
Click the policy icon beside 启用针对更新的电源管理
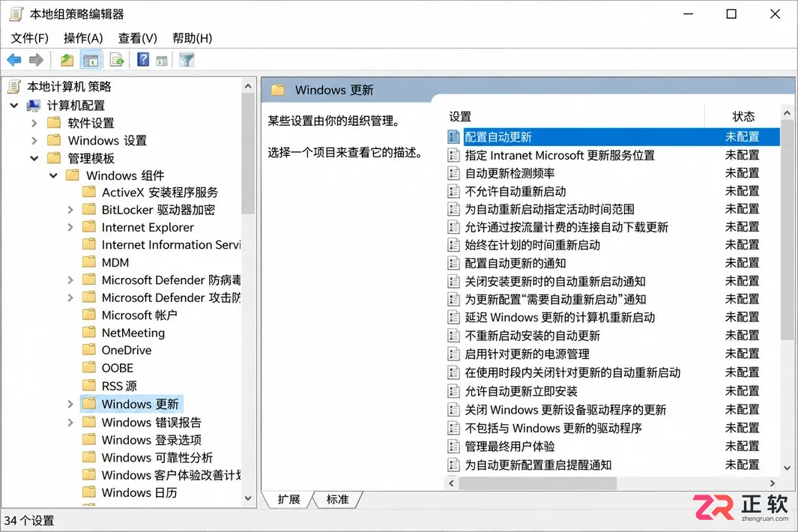point(453,354)
